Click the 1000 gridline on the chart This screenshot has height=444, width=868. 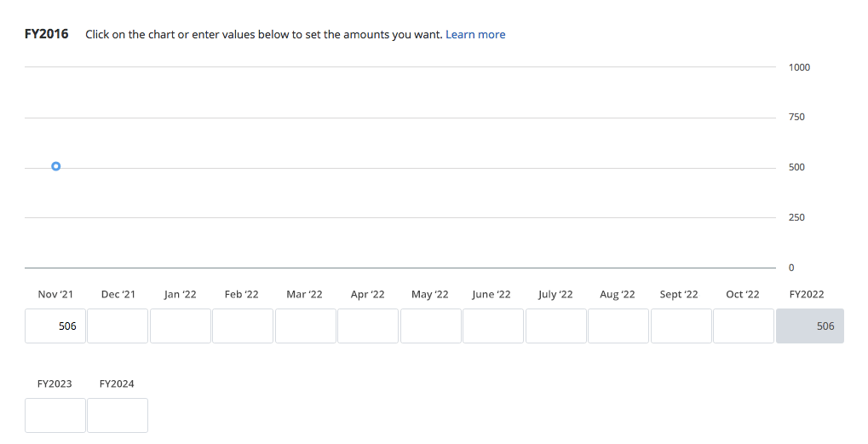[400, 67]
